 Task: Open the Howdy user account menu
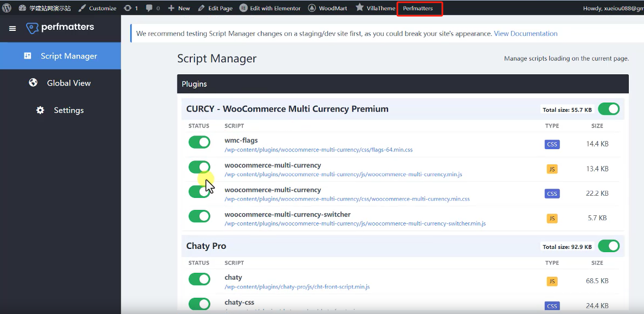(x=613, y=8)
